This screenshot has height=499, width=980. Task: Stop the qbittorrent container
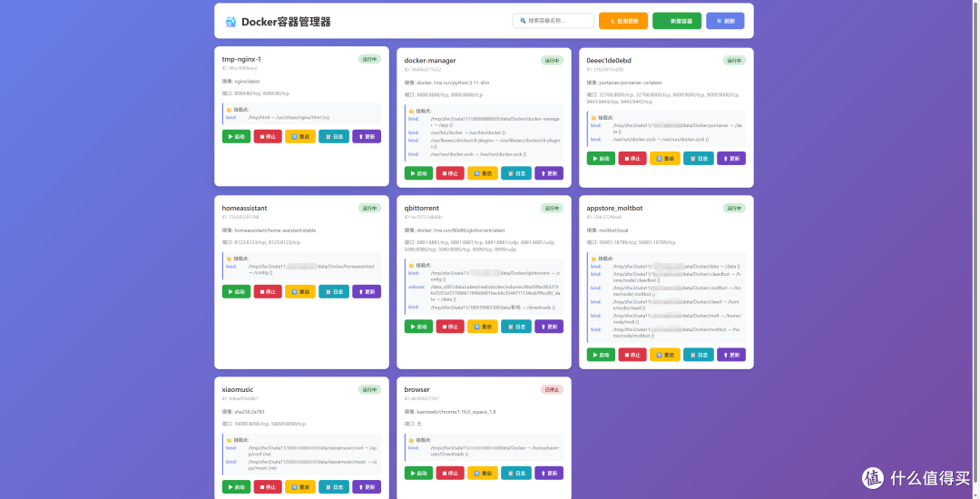(x=450, y=326)
